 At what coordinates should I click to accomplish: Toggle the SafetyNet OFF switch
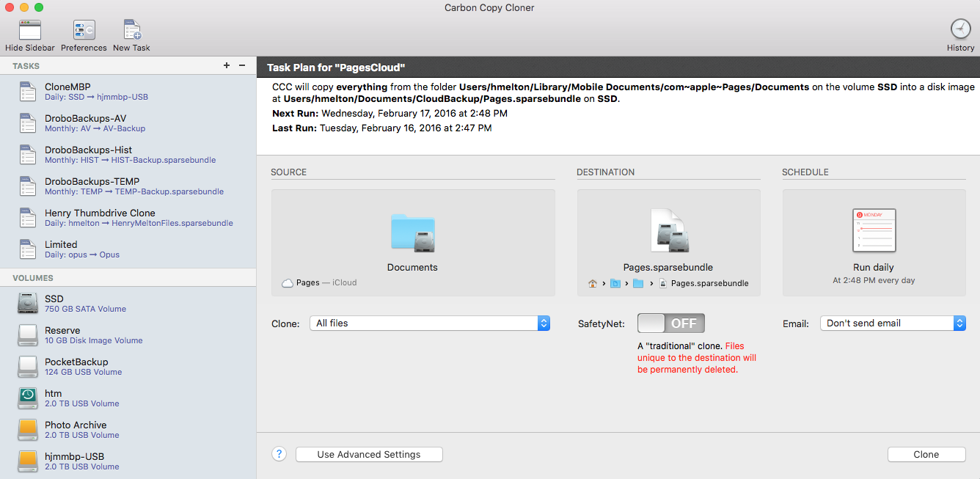tap(671, 323)
